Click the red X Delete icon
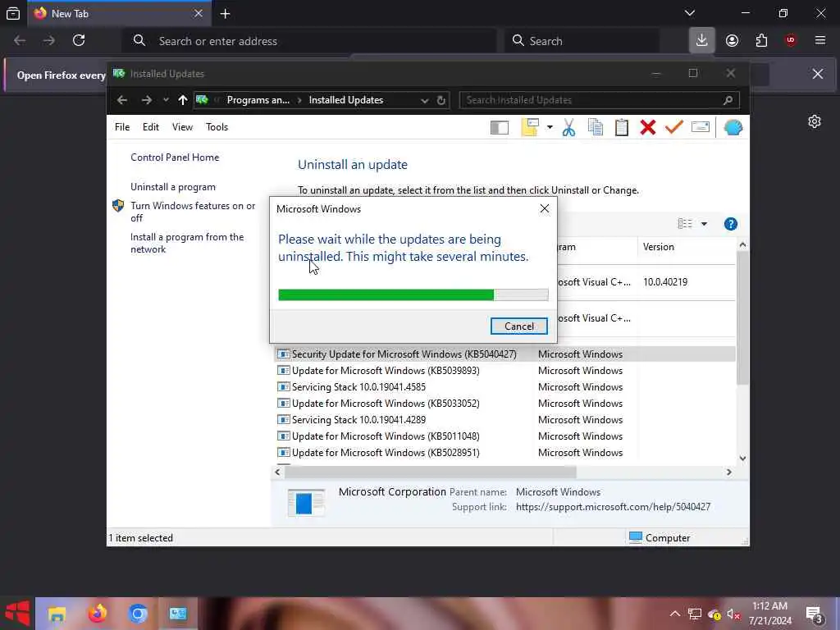Screen dimensions: 840x630 pyautogui.click(x=648, y=127)
